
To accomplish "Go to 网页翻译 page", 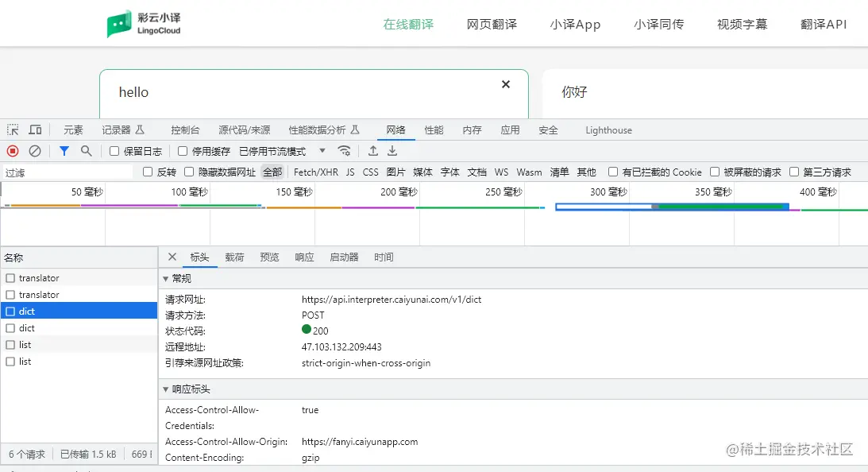I will [492, 25].
